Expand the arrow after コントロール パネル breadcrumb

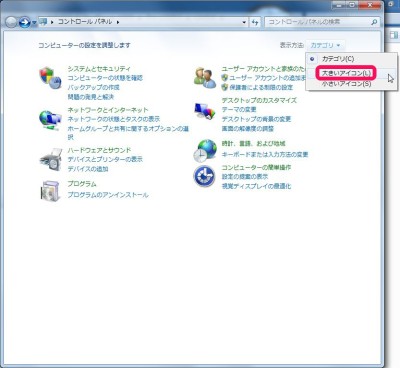click(118, 22)
